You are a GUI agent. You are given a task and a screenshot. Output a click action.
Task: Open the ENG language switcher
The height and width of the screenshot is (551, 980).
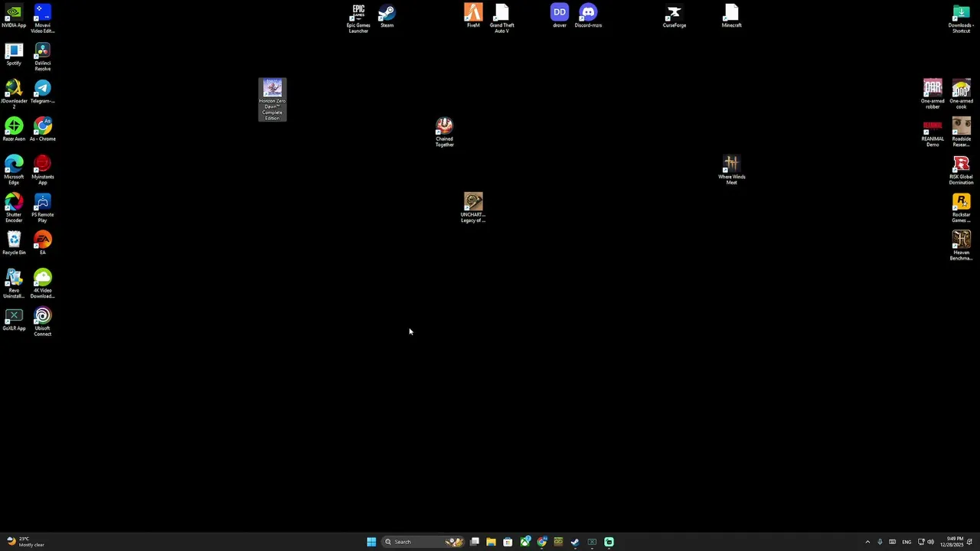(x=906, y=542)
